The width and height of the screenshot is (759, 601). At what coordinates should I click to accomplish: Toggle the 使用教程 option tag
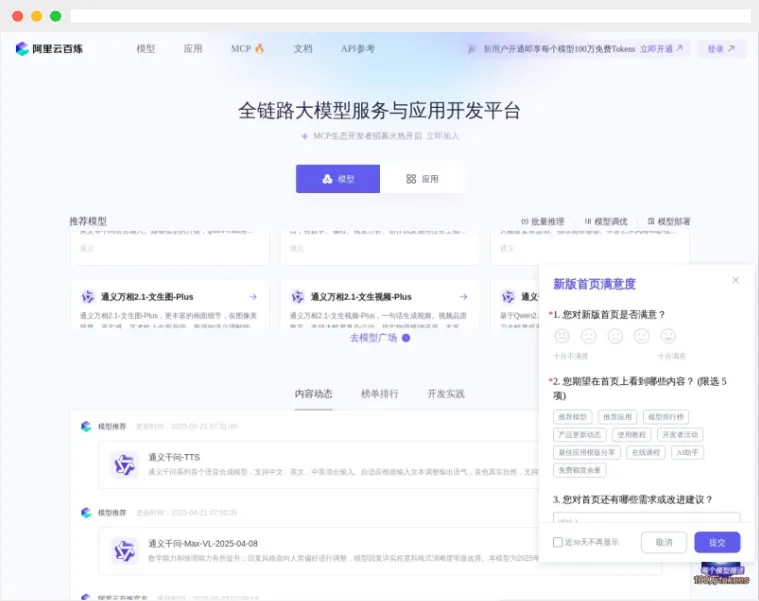point(631,435)
